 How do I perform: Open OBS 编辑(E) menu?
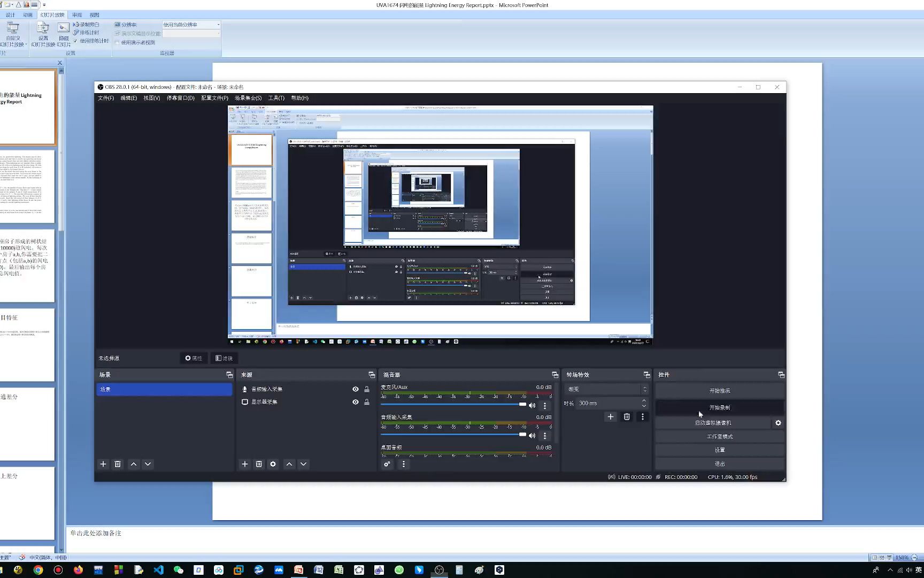(x=128, y=98)
